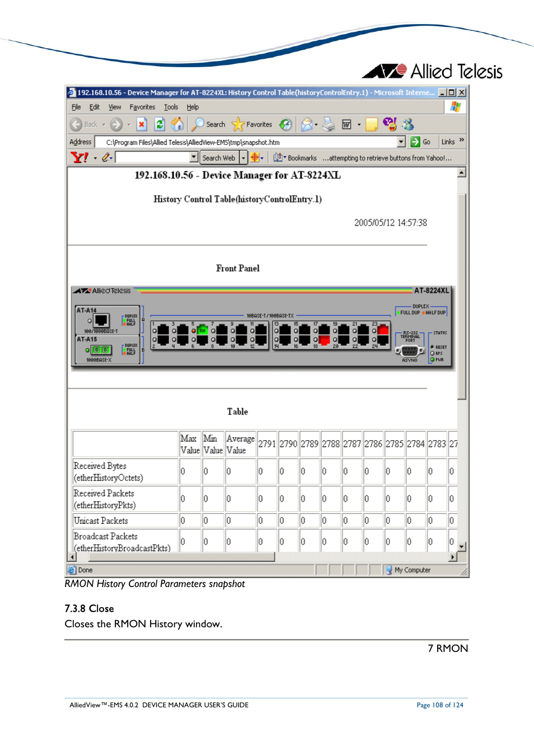Click the AT-A15 1000BASE-X fiber port
The image size is (534, 756).
click(101, 350)
